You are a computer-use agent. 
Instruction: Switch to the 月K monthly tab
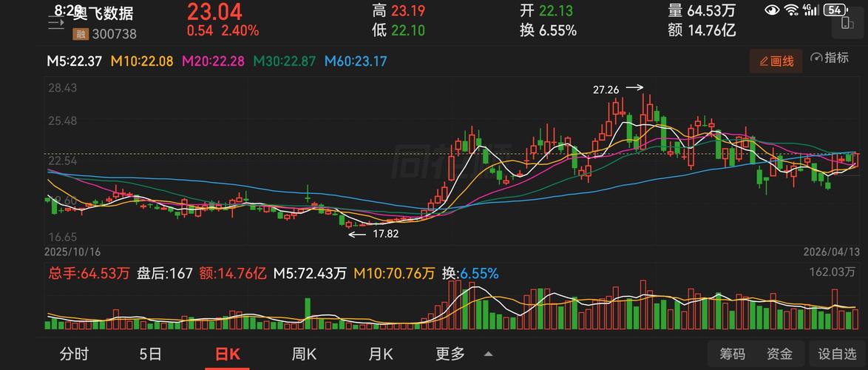tap(380, 354)
